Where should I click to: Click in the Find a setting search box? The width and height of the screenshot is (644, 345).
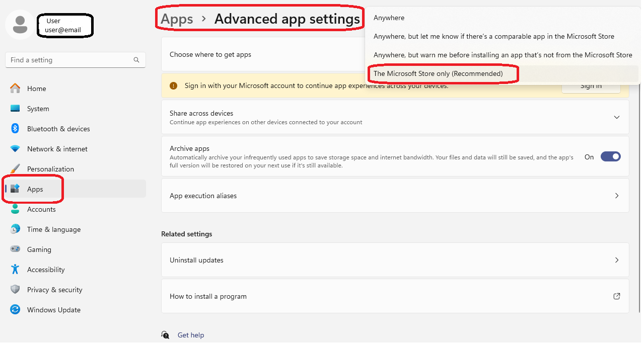point(76,60)
